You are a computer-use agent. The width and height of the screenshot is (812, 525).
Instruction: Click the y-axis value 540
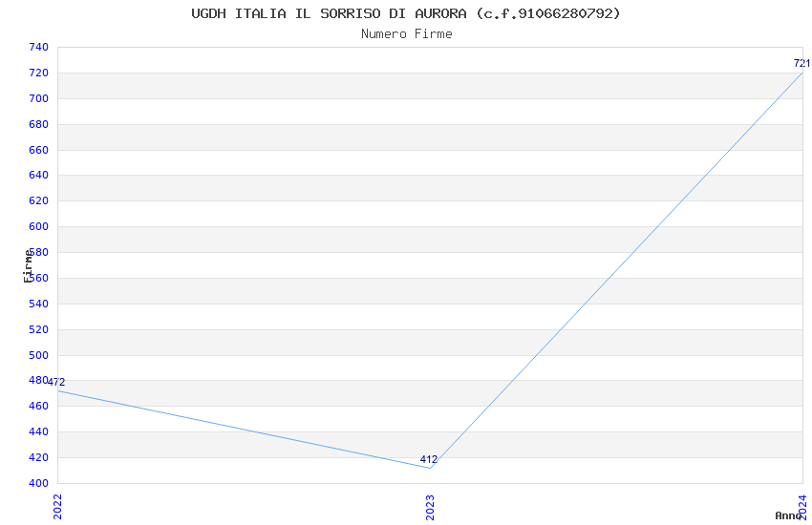coord(39,304)
